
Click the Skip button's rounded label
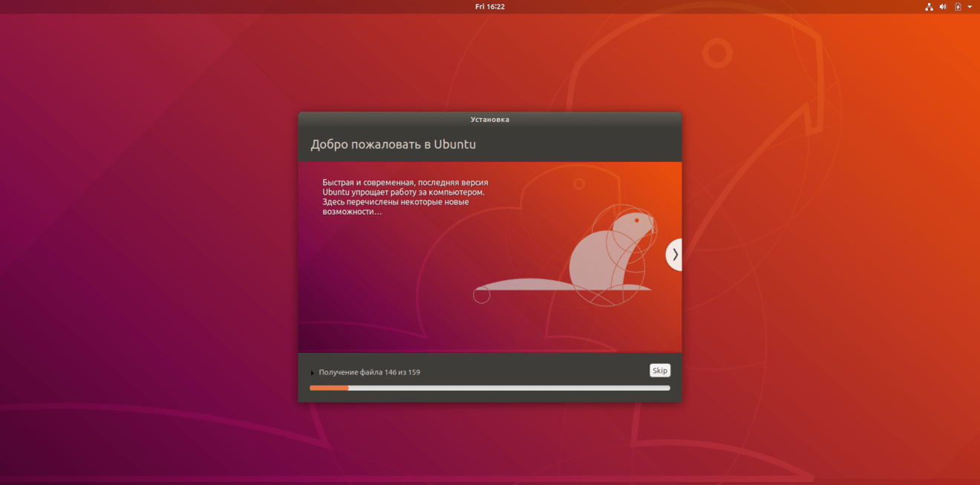[659, 370]
